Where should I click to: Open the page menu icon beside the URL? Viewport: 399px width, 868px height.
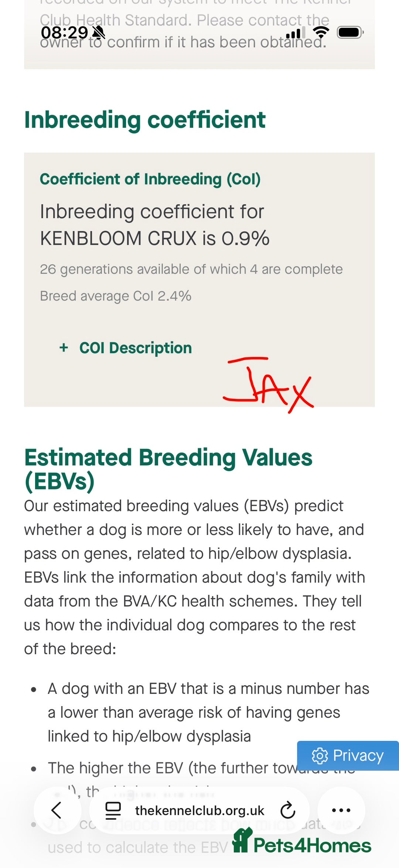tap(113, 810)
